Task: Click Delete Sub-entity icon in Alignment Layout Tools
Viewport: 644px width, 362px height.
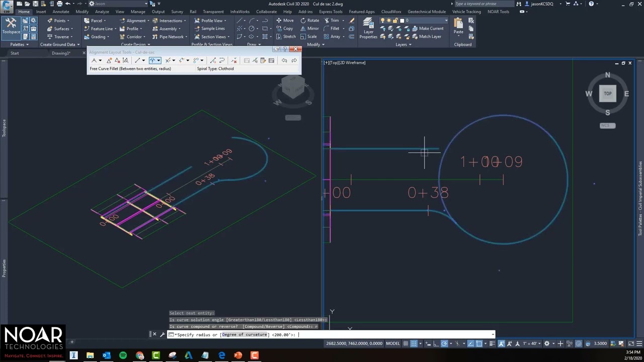Action: click(x=234, y=60)
